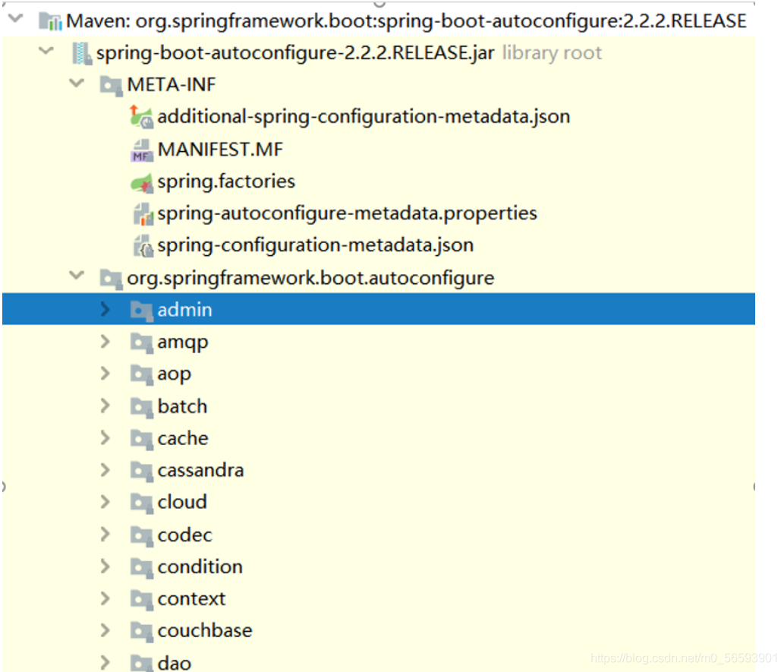This screenshot has width=784, height=672.
Task: Click the condition package folder icon
Action: [x=141, y=568]
